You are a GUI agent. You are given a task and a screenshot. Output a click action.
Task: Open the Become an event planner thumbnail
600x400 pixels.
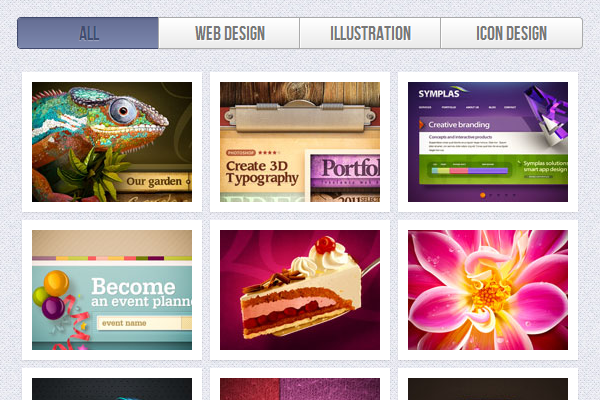tap(112, 290)
